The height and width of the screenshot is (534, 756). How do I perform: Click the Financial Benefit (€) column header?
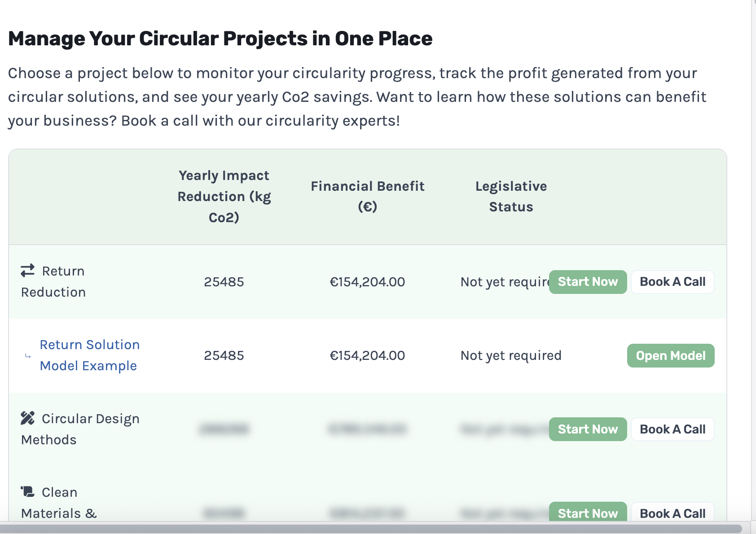367,197
